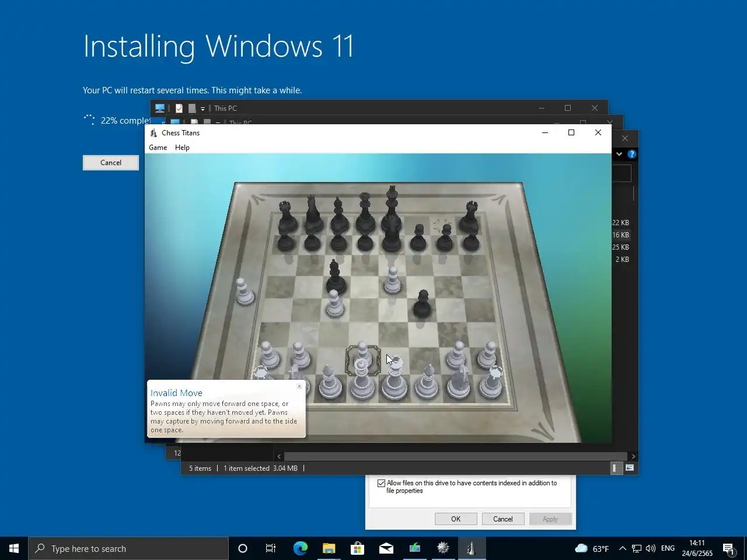Open Quick Access Toolbar dropdown in This PC window
Viewport: 747px width, 560px height.
203,108
